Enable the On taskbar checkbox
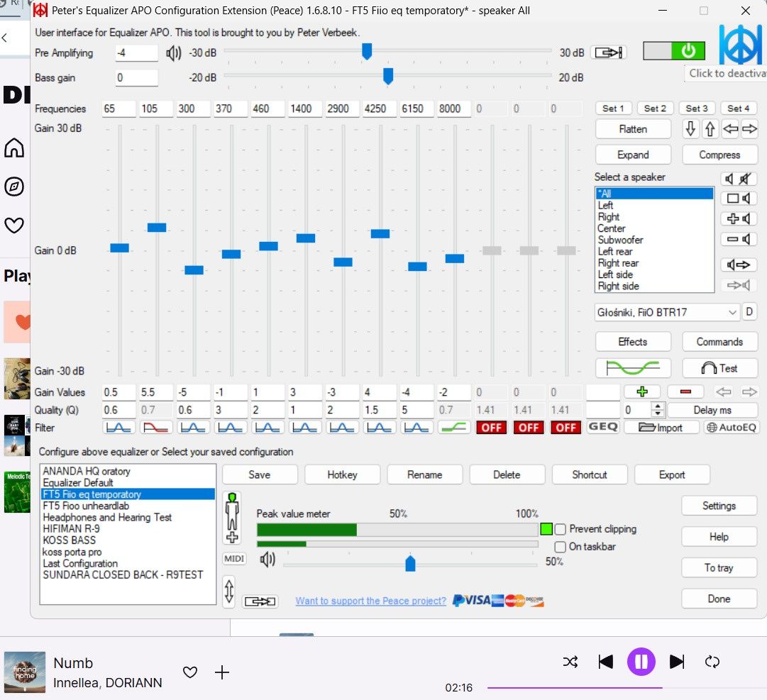The image size is (767, 700). [x=560, y=547]
